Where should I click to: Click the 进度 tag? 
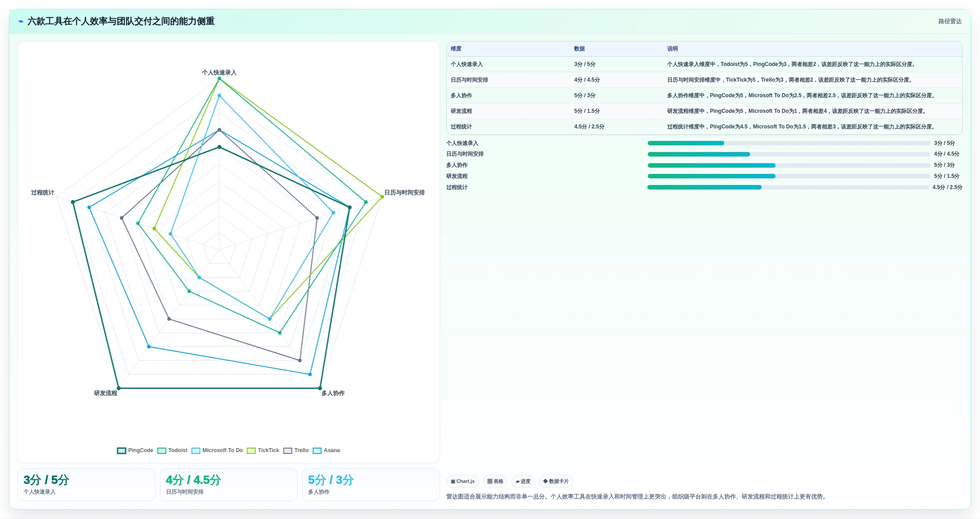(x=523, y=482)
